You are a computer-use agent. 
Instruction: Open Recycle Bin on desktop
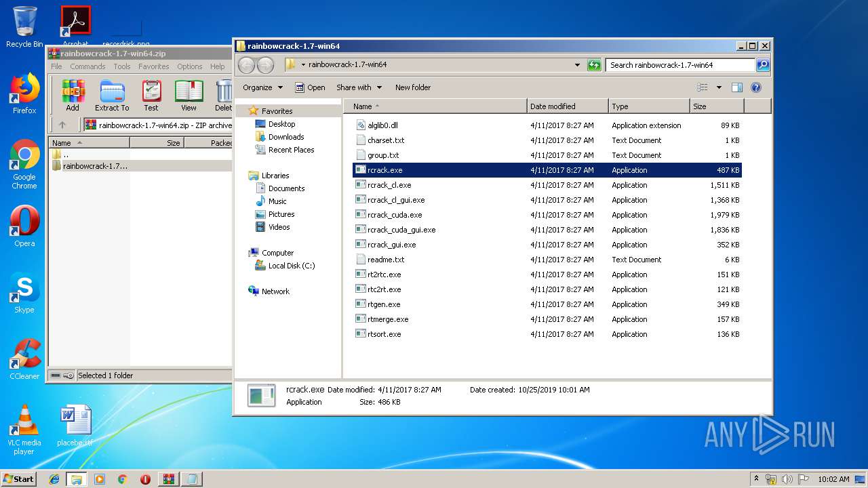click(24, 27)
